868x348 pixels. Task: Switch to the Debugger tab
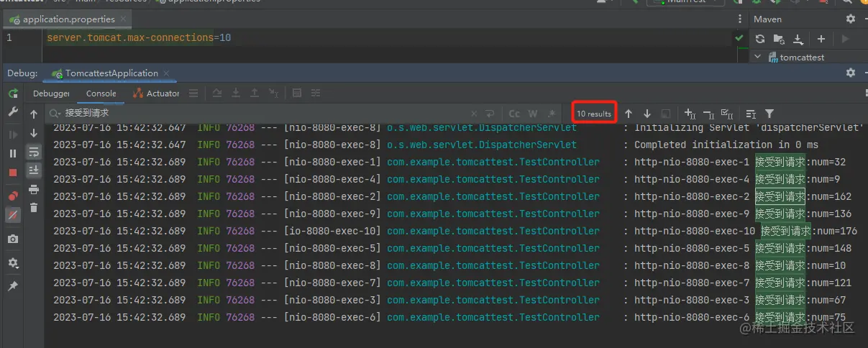tap(51, 93)
